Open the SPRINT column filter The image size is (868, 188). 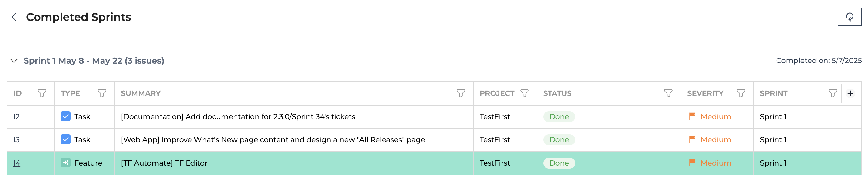coord(832,93)
